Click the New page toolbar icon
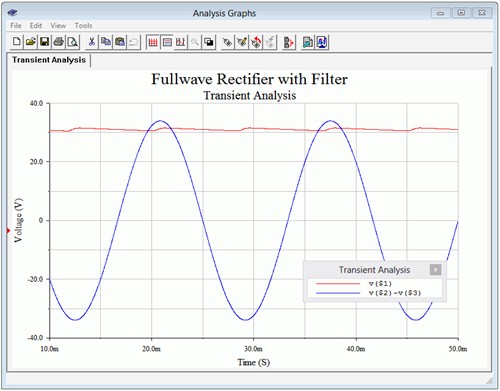 pyautogui.click(x=16, y=42)
